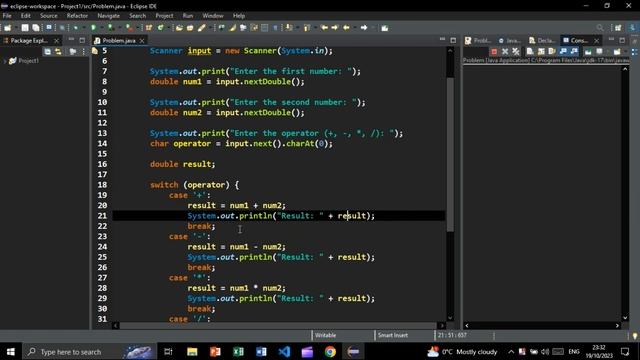The width and height of the screenshot is (640, 360).
Task: Open the Navigate menu
Action: [x=109, y=16]
